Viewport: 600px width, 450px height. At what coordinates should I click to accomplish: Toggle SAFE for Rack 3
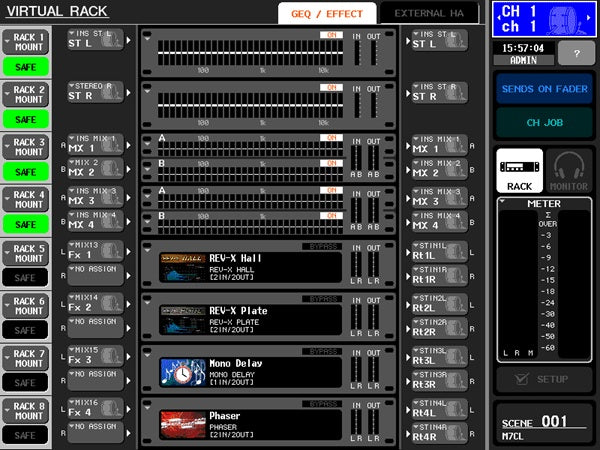[x=26, y=172]
